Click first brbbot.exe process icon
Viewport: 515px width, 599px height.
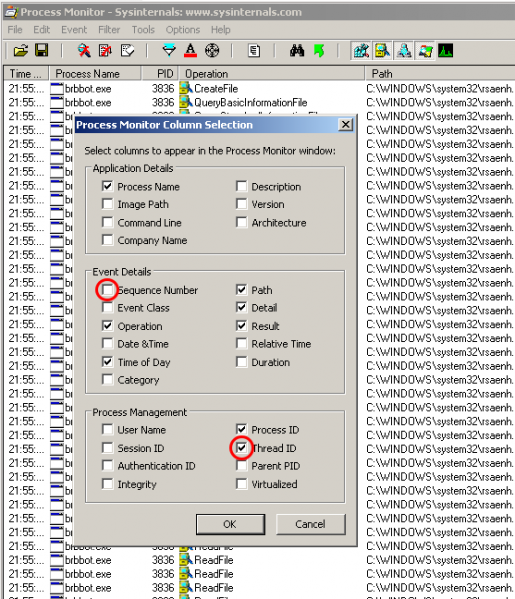coord(57,89)
